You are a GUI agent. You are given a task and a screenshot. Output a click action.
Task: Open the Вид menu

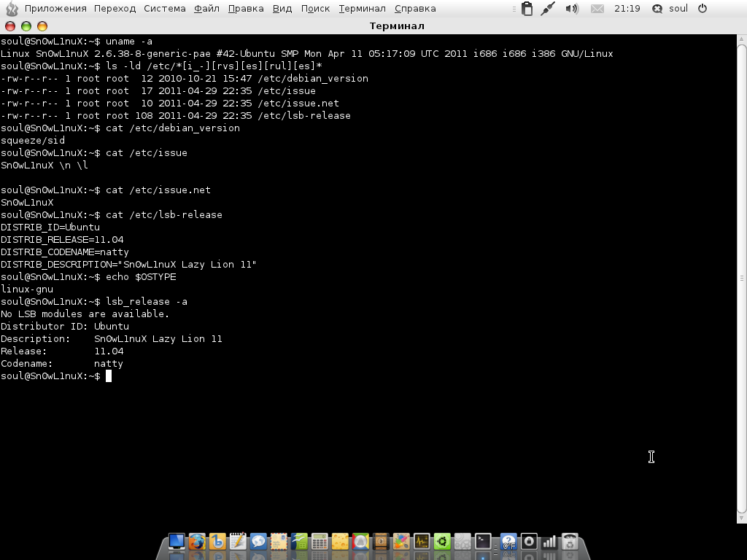pyautogui.click(x=282, y=9)
